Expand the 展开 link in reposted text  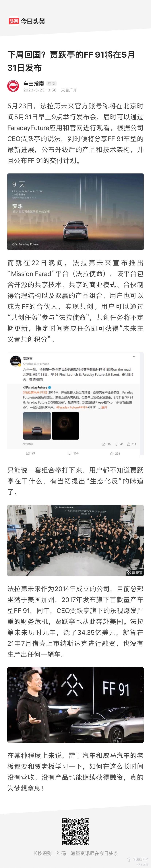(x=104, y=407)
